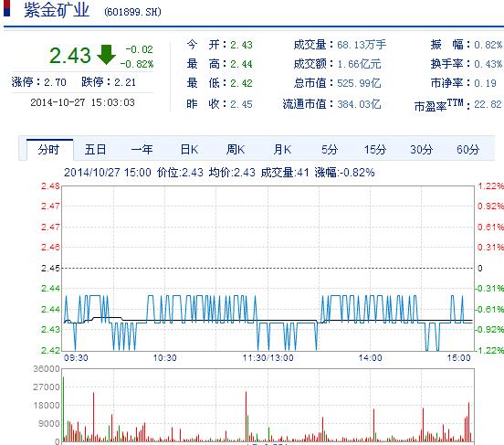Viewport: 504px width, 445px height.
Task: Click the large current price 2.43
Action: (x=69, y=56)
